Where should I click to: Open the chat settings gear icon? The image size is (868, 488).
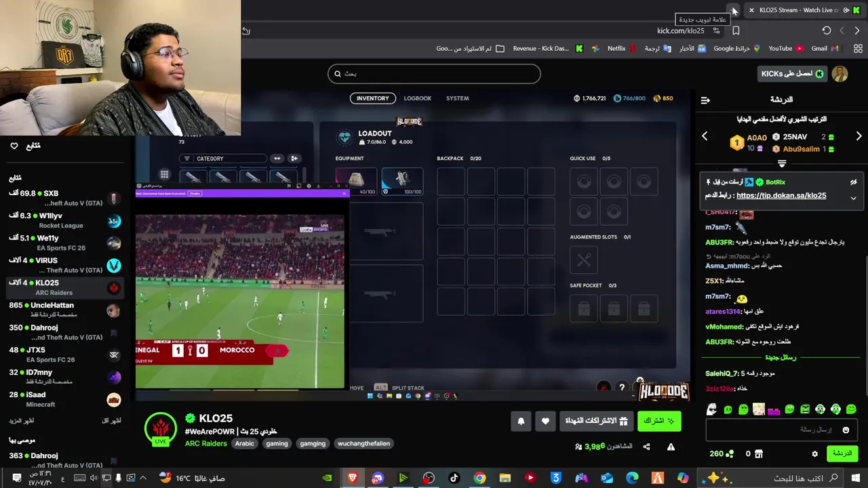click(x=814, y=453)
